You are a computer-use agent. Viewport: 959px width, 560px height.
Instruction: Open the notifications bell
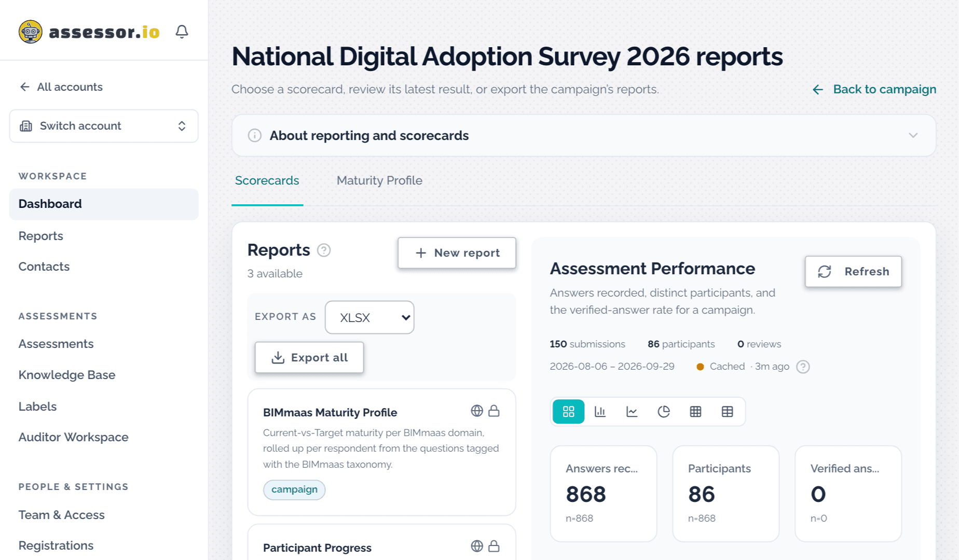(182, 32)
